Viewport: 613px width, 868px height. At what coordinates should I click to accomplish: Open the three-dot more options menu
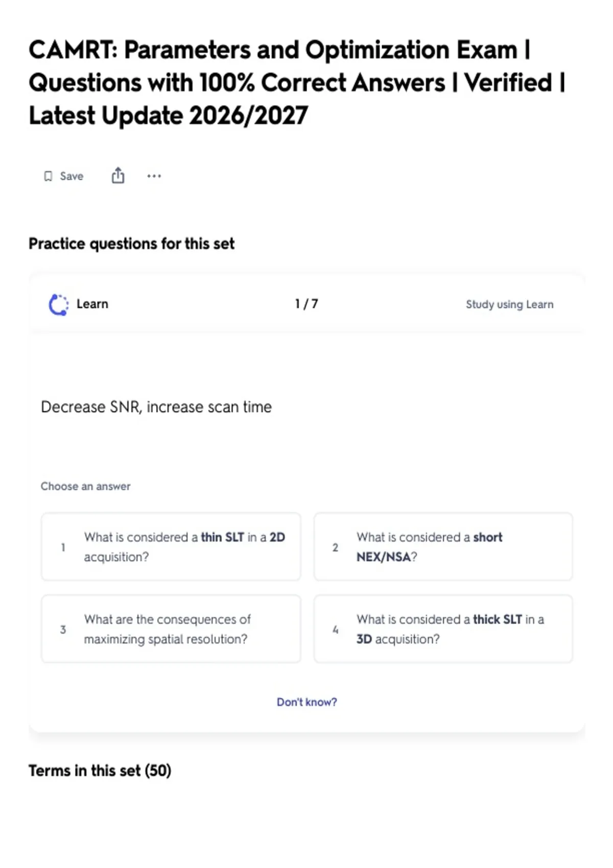[x=154, y=176]
